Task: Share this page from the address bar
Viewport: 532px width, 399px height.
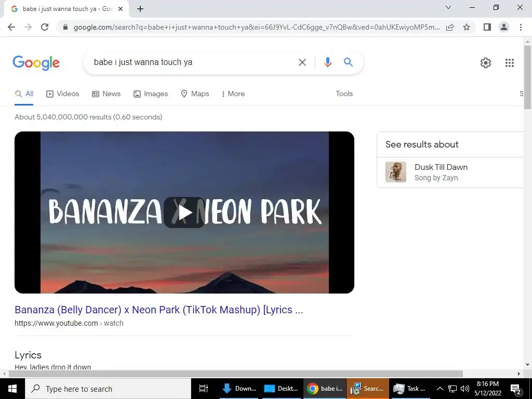Action: coord(450,27)
